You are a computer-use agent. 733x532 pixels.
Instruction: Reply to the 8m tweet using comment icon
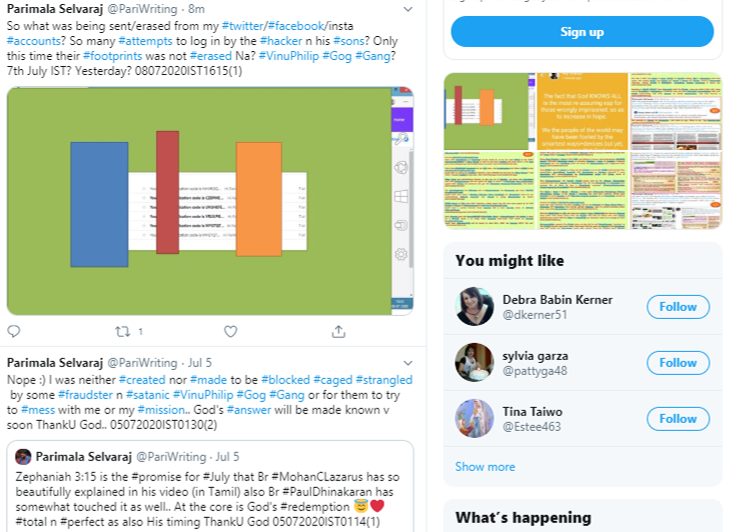click(x=14, y=331)
